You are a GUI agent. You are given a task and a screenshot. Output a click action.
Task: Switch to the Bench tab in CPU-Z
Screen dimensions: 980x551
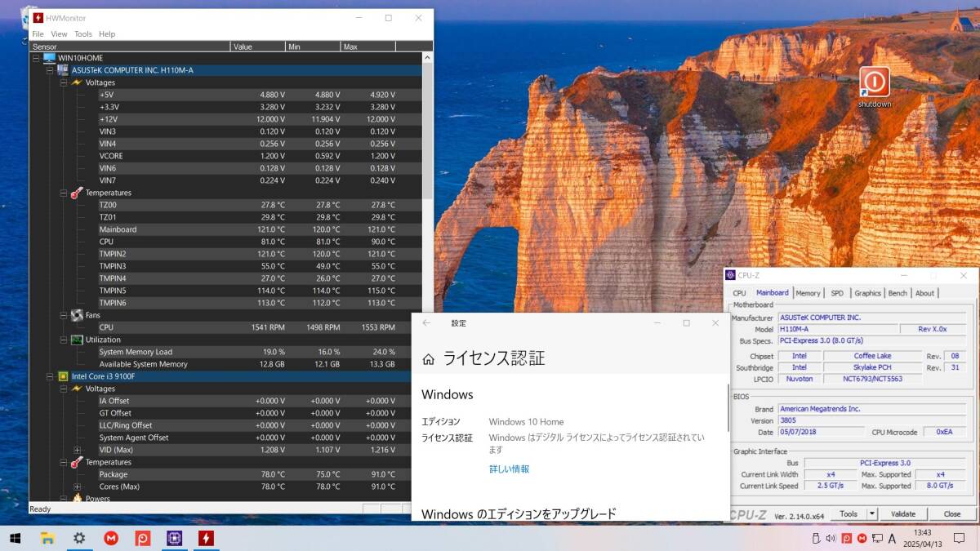898,293
